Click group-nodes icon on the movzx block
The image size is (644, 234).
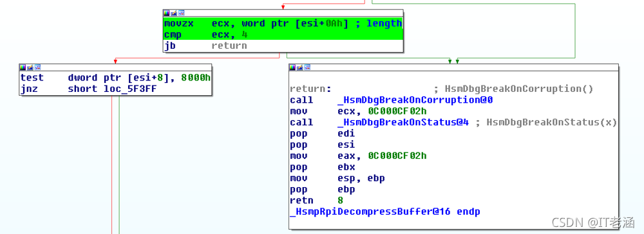click(181, 13)
